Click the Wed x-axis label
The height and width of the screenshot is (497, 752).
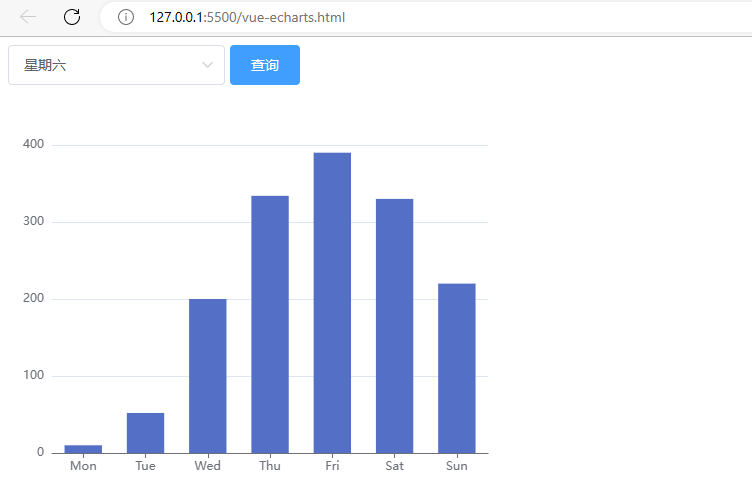(x=208, y=466)
